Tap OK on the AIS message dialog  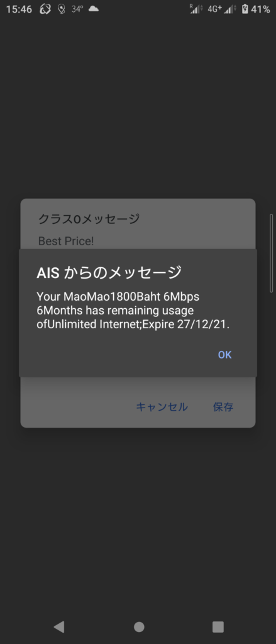tap(224, 355)
